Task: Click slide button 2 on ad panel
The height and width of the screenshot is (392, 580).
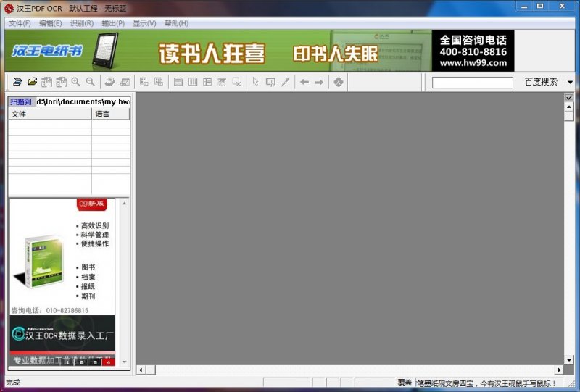Action: [x=81, y=362]
